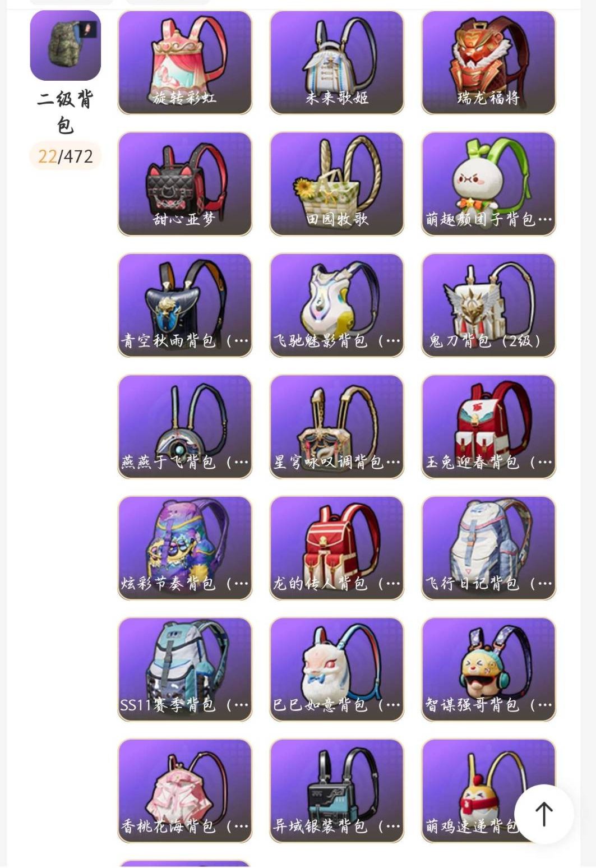Open the 龙的传人 backpack card
The height and width of the screenshot is (868, 596).
coord(337,548)
